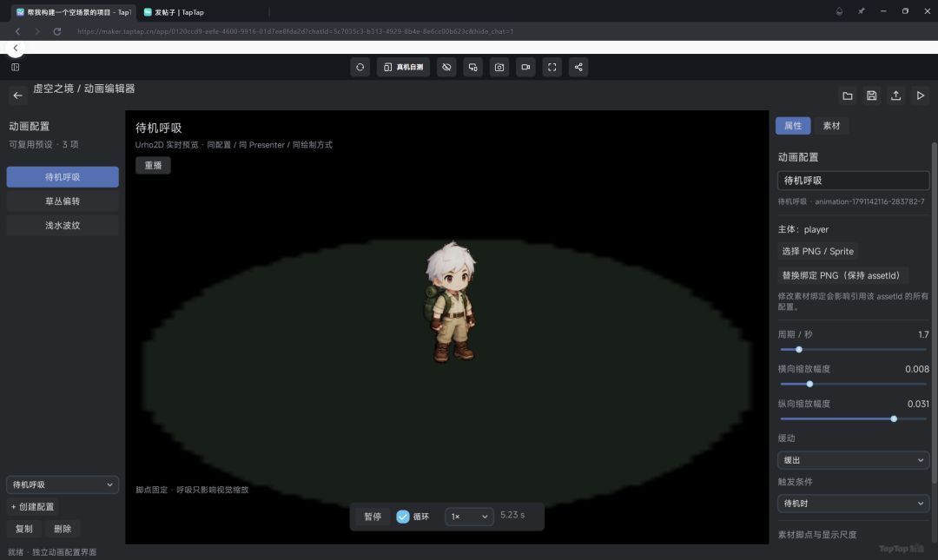This screenshot has height=560, width=938.
Task: Click the 重播 replay button
Action: [153, 165]
